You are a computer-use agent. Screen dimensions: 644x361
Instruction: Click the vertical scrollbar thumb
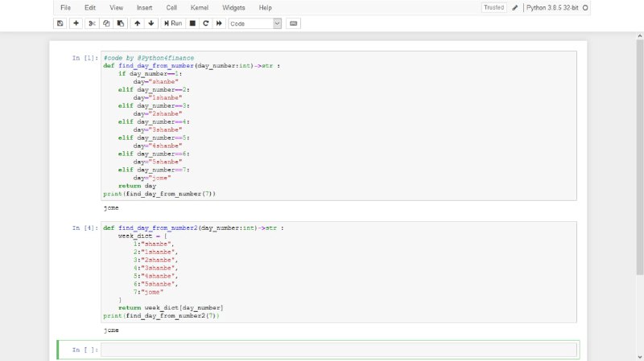click(x=640, y=158)
